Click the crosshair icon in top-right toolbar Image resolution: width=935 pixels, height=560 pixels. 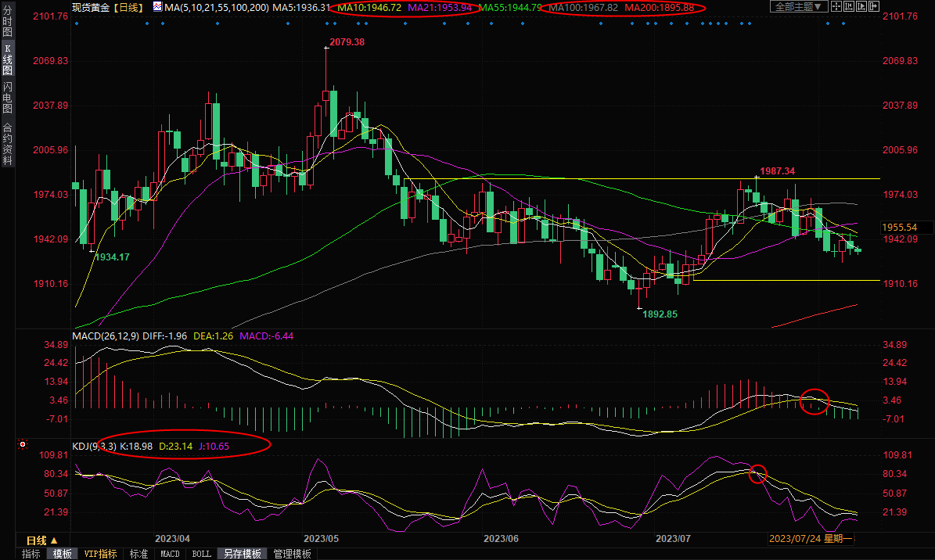tap(838, 7)
